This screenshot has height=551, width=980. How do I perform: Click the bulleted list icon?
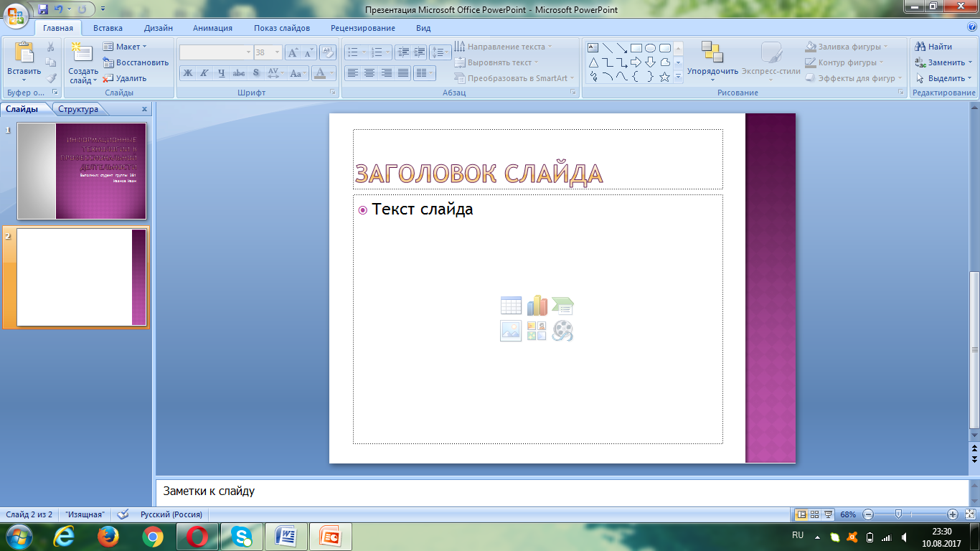pos(352,52)
